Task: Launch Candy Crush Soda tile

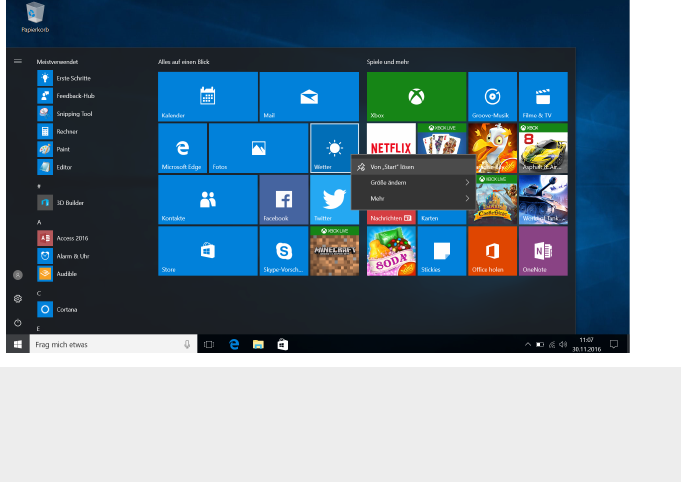Action: pos(391,251)
